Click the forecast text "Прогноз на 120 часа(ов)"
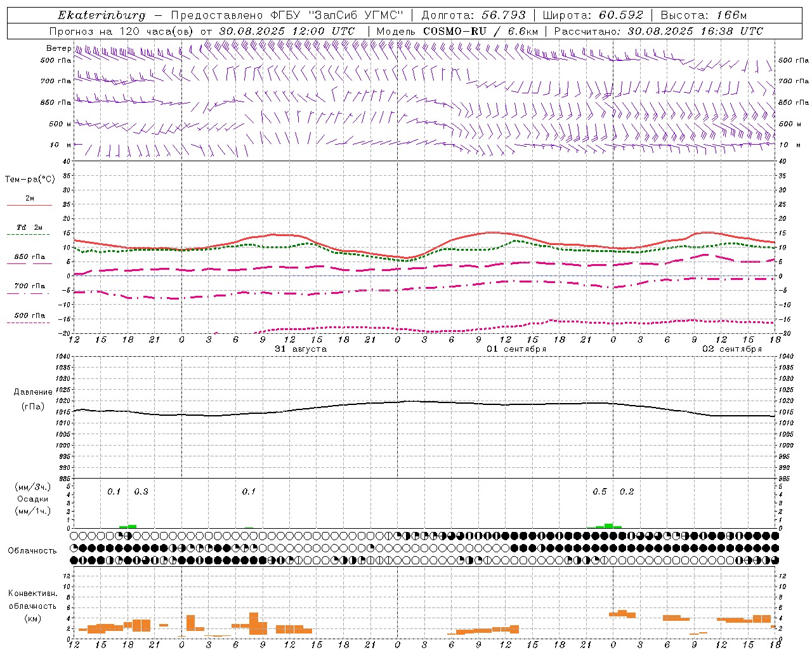 (122, 31)
